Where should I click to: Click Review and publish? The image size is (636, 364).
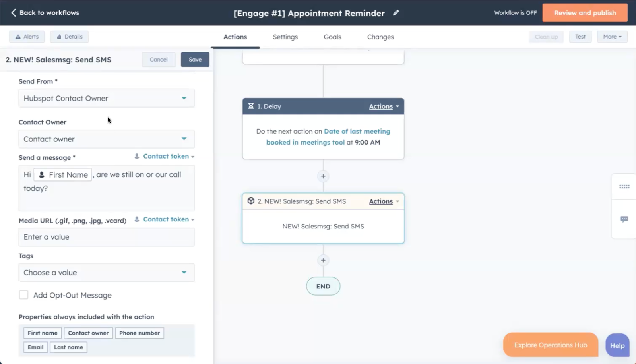585,13
